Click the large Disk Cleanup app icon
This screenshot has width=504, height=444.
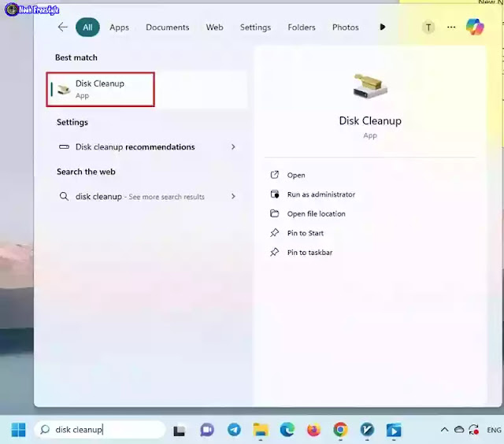[x=370, y=86]
